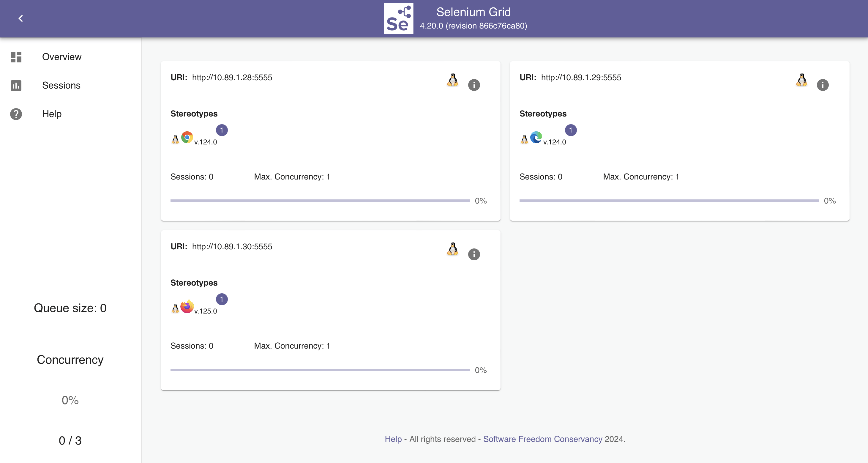868x463 pixels.
Task: Click the Overview dashboard icon
Action: tap(16, 56)
